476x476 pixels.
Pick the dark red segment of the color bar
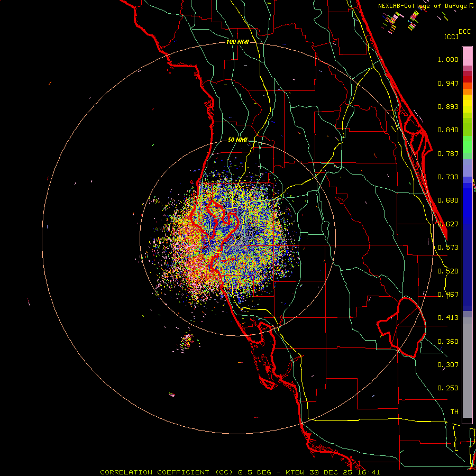[x=467, y=79]
